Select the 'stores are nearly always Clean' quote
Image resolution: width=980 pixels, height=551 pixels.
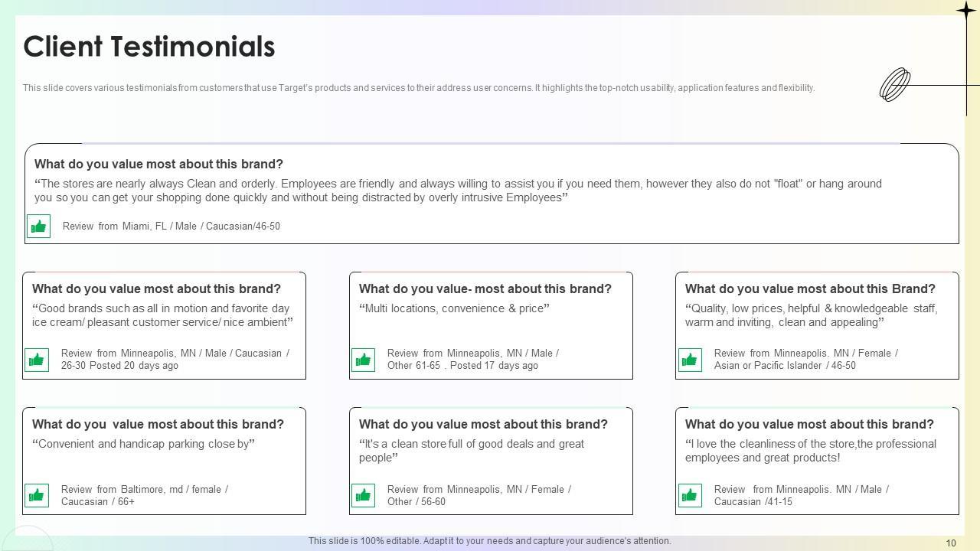(458, 191)
